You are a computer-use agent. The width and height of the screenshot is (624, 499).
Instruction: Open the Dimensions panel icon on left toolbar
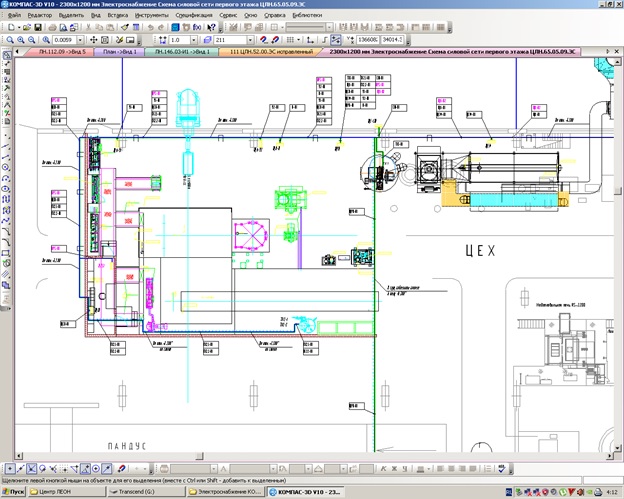coord(7,64)
